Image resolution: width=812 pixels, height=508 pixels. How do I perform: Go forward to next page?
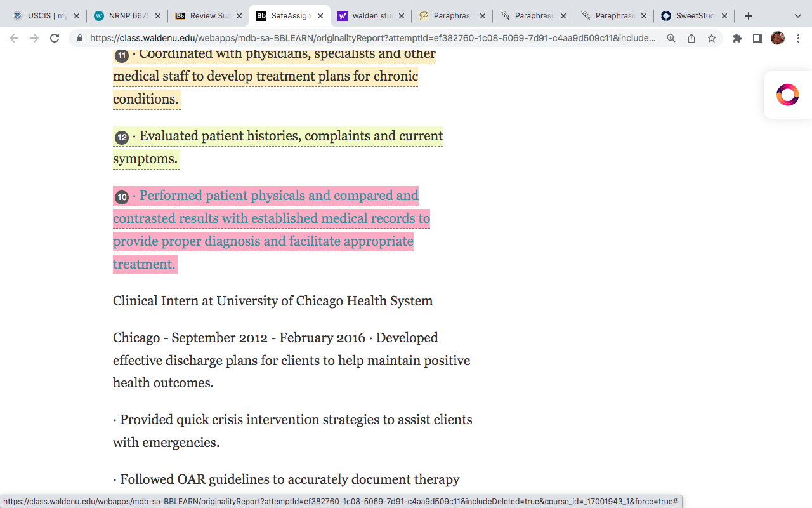pos(34,38)
